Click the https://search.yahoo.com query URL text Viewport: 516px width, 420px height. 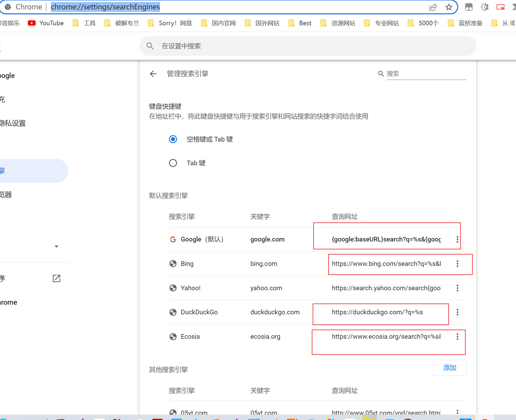click(386, 288)
